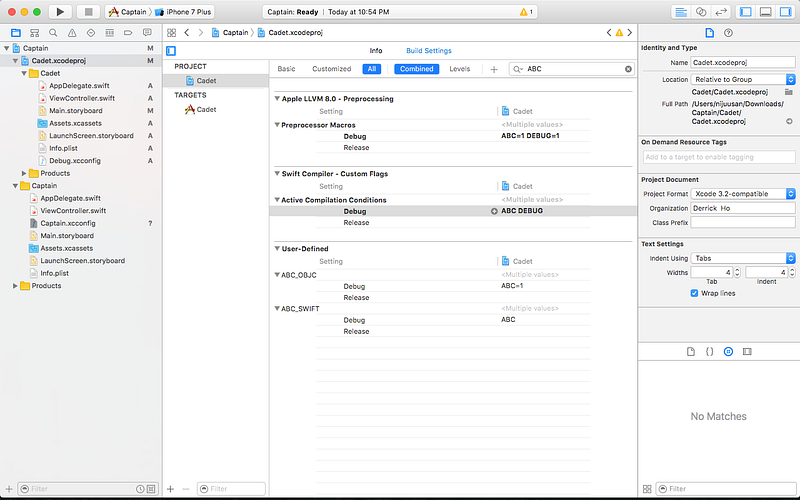Select the Version editor button
Viewport: 800px width, 500px height.
720,12
